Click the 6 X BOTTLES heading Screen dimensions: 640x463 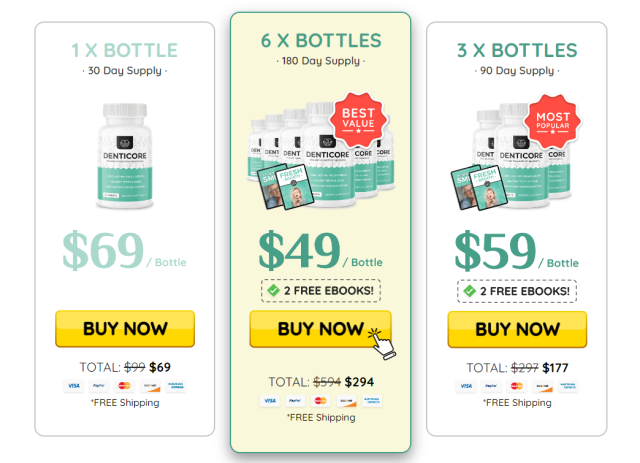(321, 41)
